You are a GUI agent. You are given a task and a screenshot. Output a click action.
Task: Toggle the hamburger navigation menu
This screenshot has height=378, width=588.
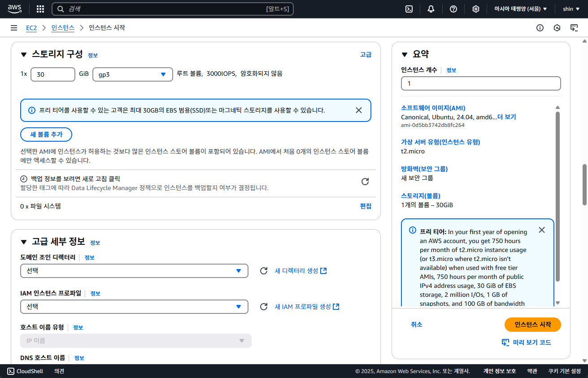pos(14,28)
